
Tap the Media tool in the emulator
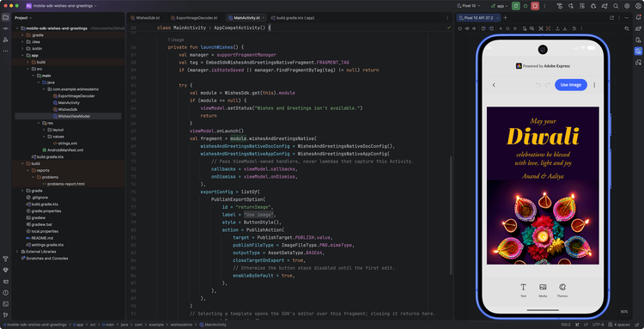pos(543,290)
